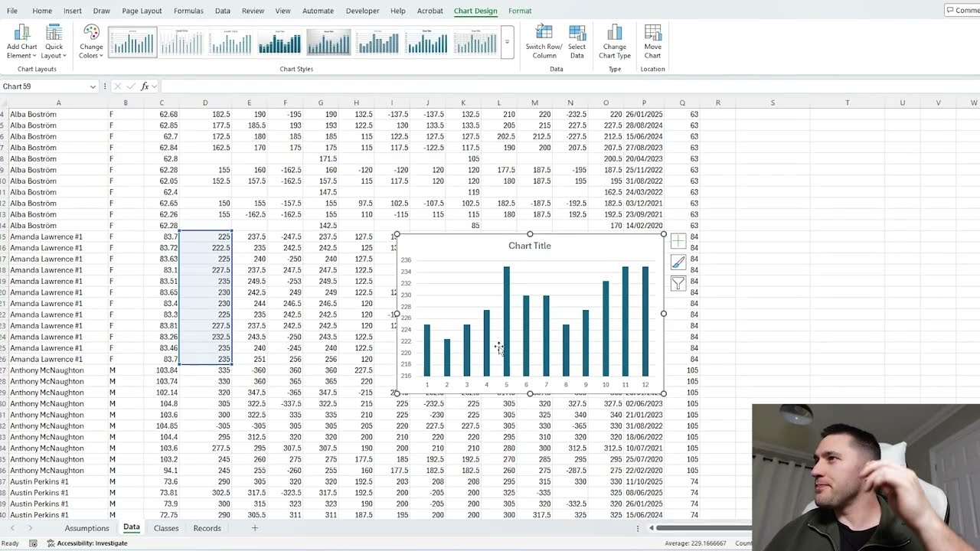Open the Name Box dropdown
980x551 pixels.
(x=93, y=86)
